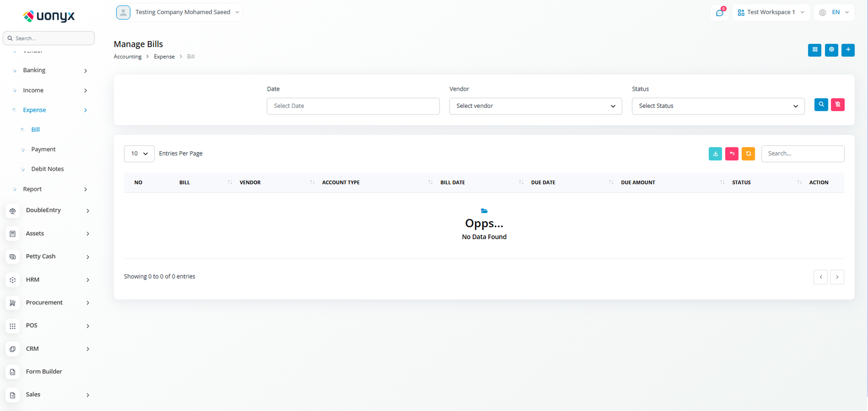Click the blue grid view icon
This screenshot has width=868, height=411.
coord(814,50)
